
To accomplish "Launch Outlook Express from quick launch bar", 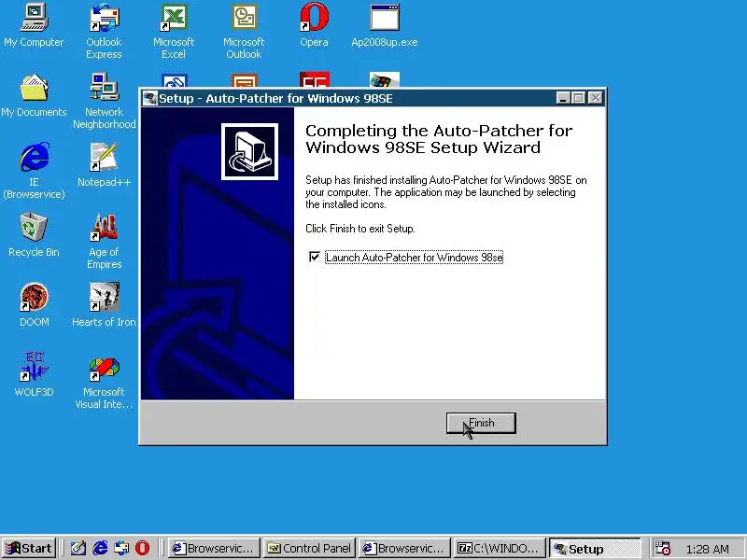I will coord(121,548).
